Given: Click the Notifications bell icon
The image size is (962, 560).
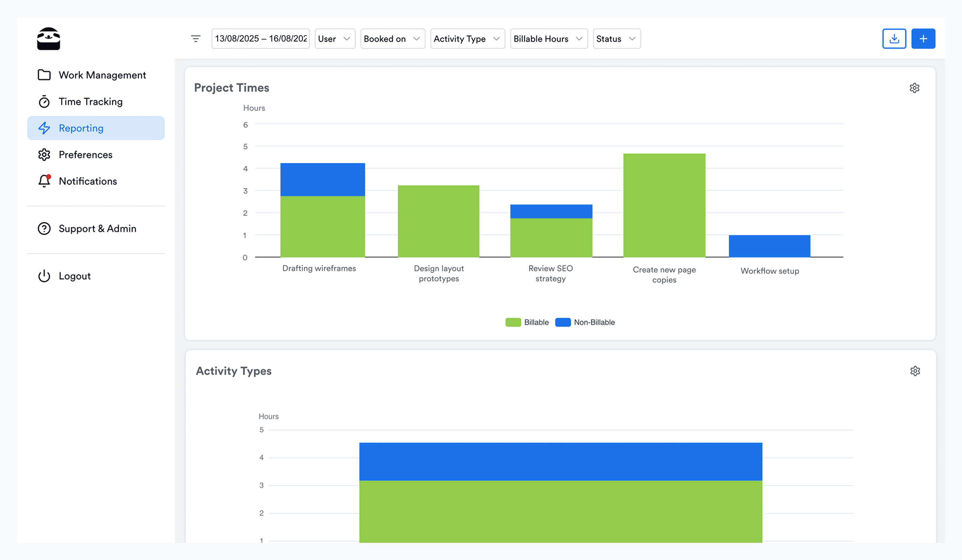Looking at the screenshot, I should (44, 181).
